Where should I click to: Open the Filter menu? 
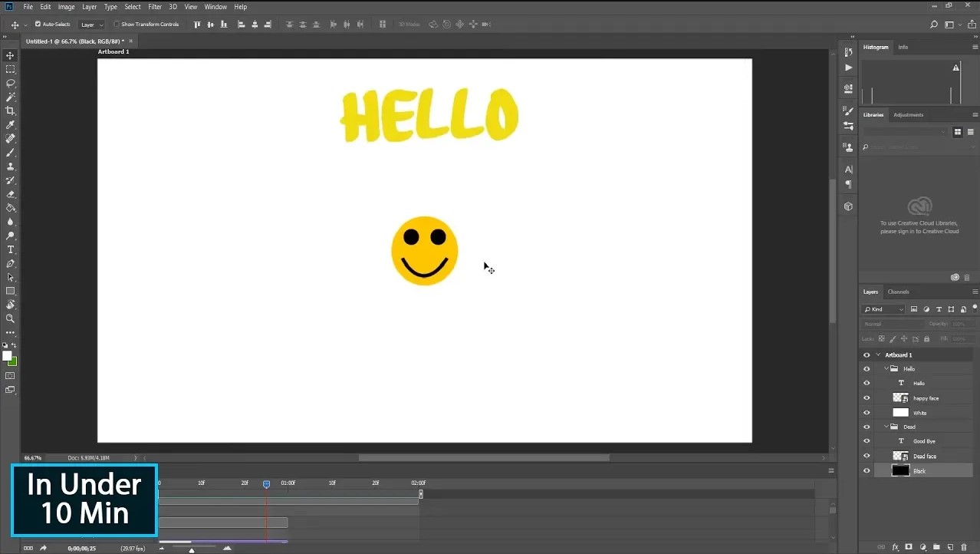click(x=155, y=6)
